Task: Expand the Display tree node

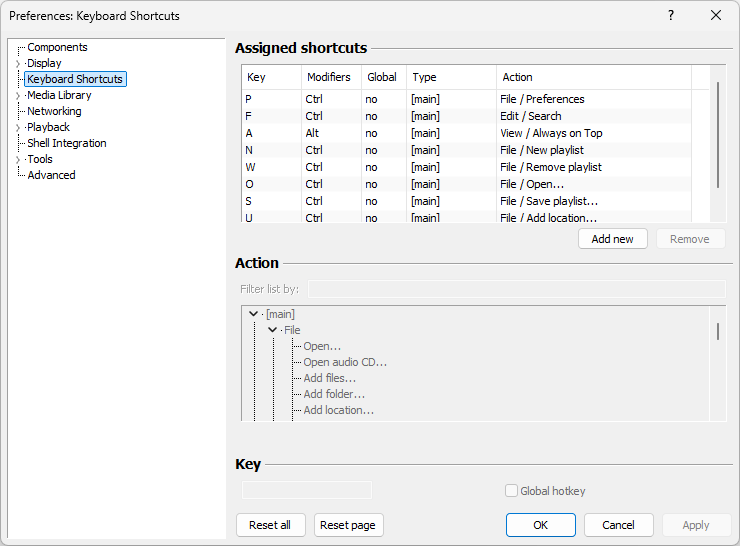Action: pyautogui.click(x=18, y=64)
